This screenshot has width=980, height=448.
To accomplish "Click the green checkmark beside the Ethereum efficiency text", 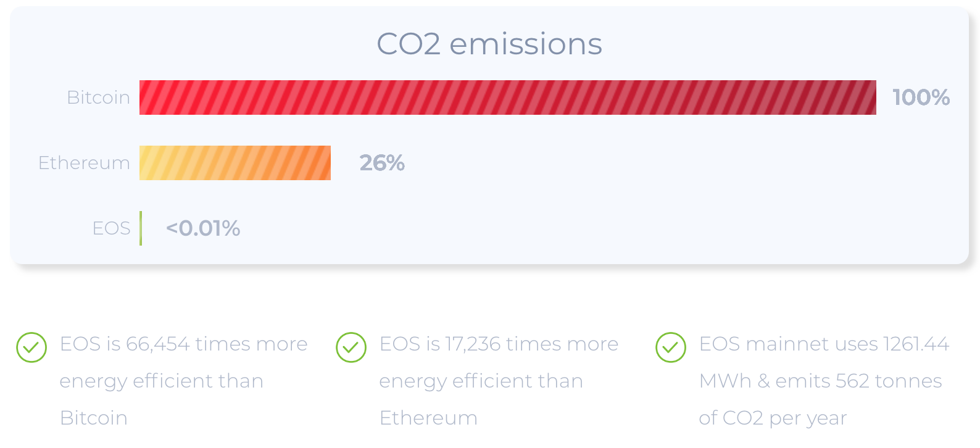I will point(351,347).
